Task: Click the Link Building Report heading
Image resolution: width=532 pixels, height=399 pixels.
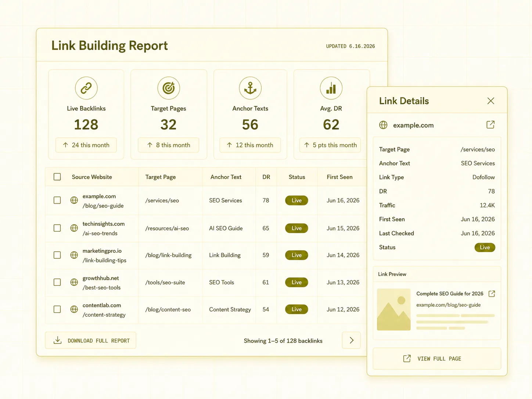Action: coord(109,46)
